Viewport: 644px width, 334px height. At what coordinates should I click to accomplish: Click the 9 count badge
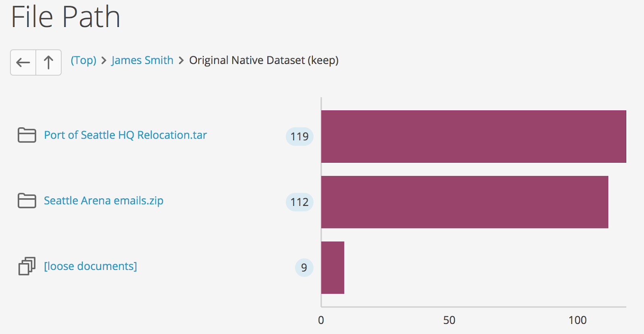(x=304, y=268)
